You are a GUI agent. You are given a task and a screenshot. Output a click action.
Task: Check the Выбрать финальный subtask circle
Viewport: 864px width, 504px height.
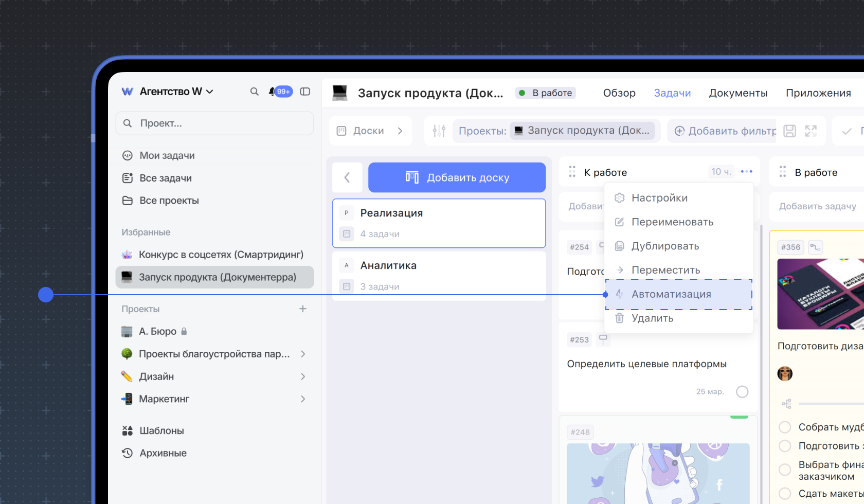[x=785, y=470]
